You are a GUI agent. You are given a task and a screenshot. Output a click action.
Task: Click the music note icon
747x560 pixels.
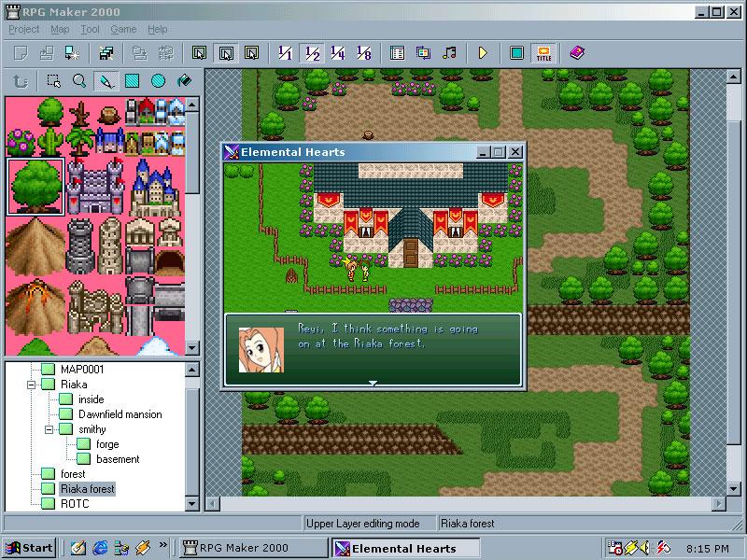coord(449,53)
